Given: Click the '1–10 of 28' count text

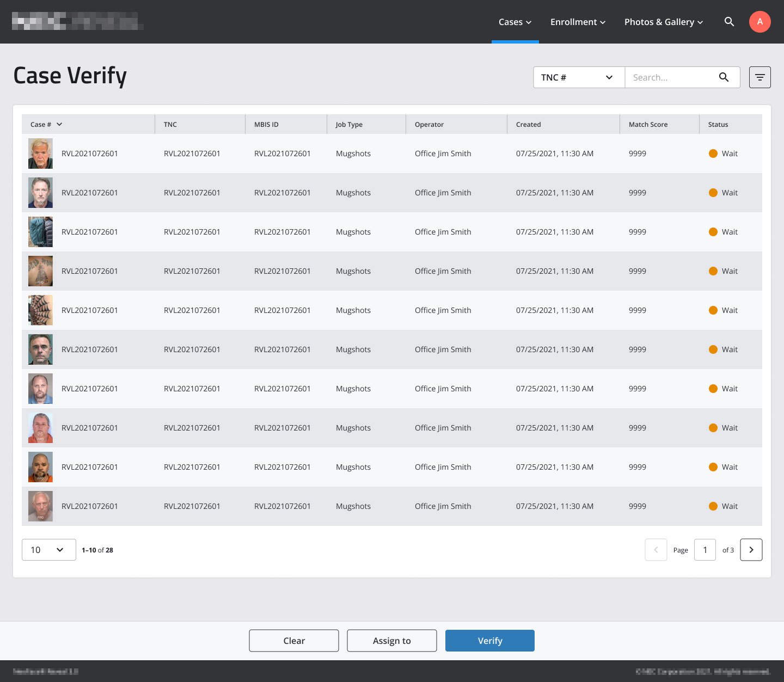Looking at the screenshot, I should [x=97, y=550].
